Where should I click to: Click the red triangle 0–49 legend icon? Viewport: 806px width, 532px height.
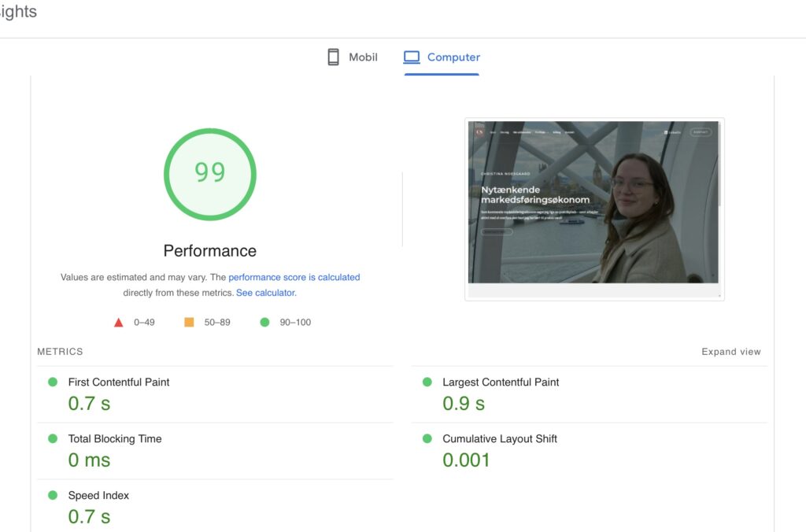[x=119, y=323]
